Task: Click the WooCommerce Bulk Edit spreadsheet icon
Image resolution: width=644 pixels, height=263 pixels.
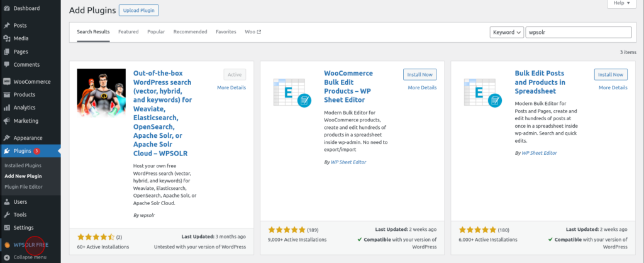Action: [292, 93]
